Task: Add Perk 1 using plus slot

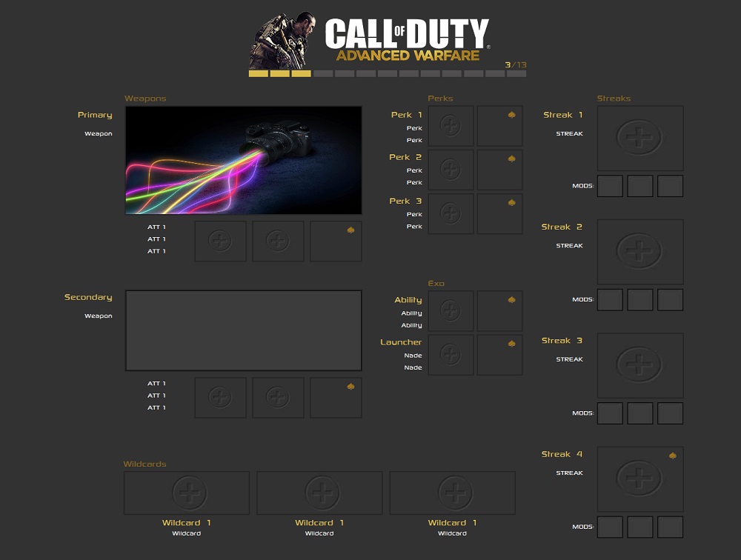Action: (x=451, y=126)
